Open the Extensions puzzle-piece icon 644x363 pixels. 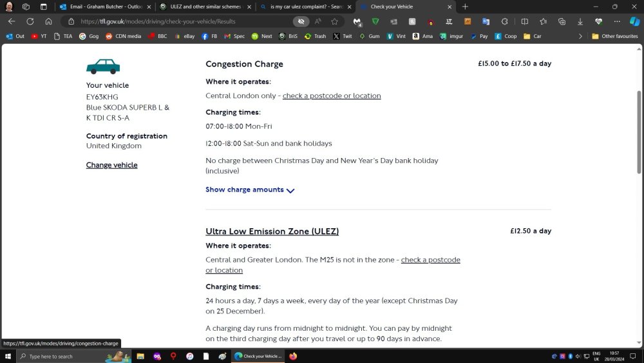coord(504,21)
